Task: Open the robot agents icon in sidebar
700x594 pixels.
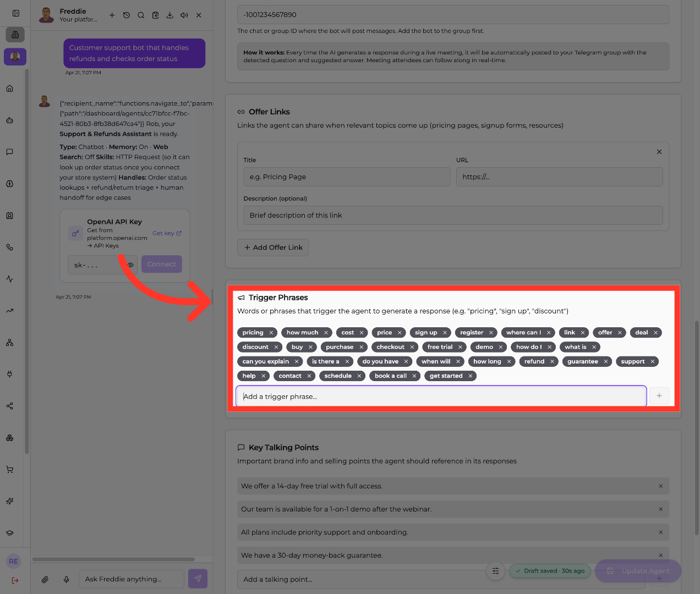Action: click(x=10, y=120)
